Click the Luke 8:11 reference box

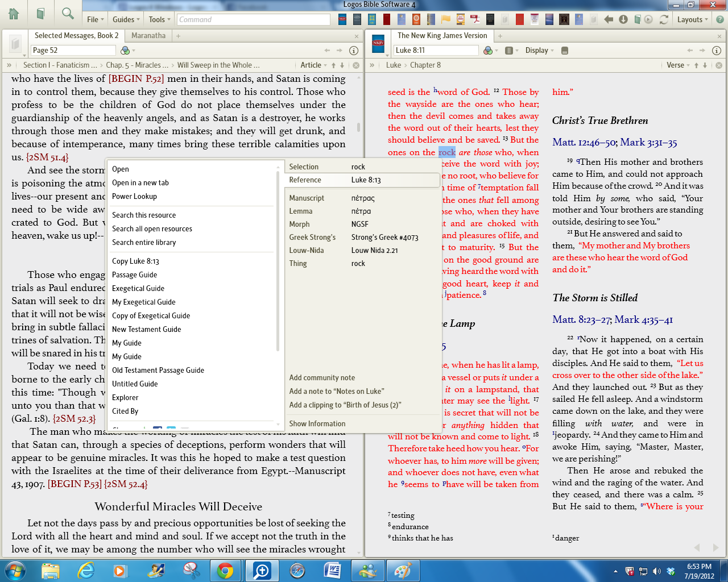click(436, 51)
